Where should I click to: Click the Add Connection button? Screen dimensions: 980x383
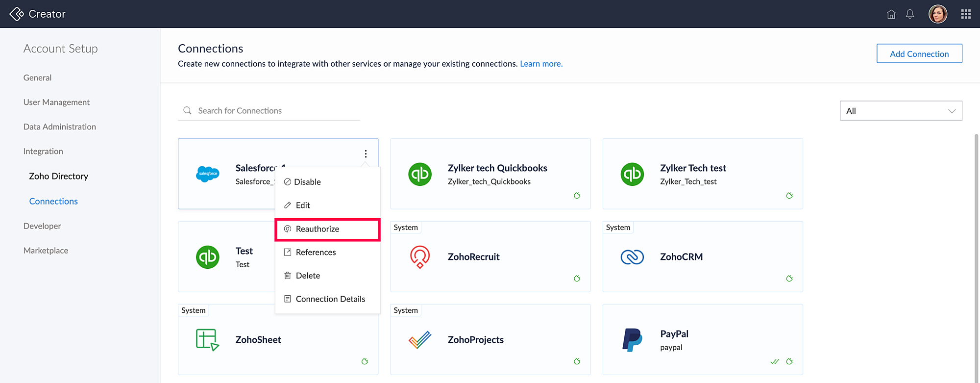919,54
